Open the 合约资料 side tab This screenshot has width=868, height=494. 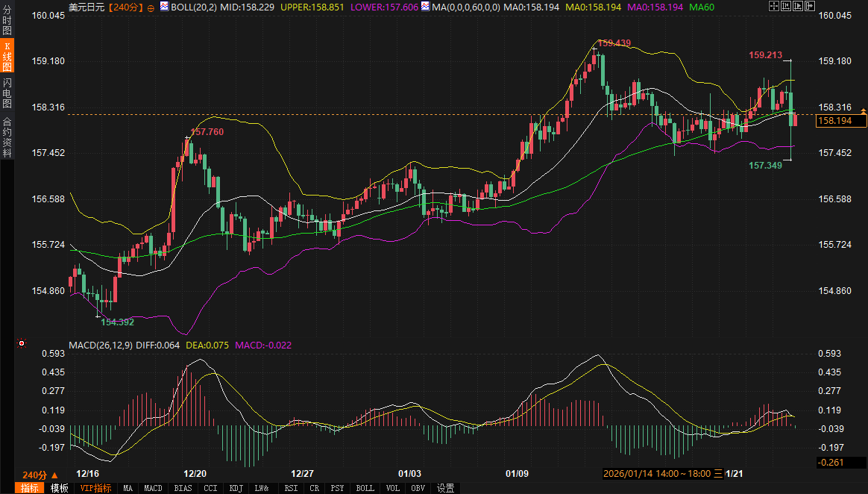[x=7, y=137]
